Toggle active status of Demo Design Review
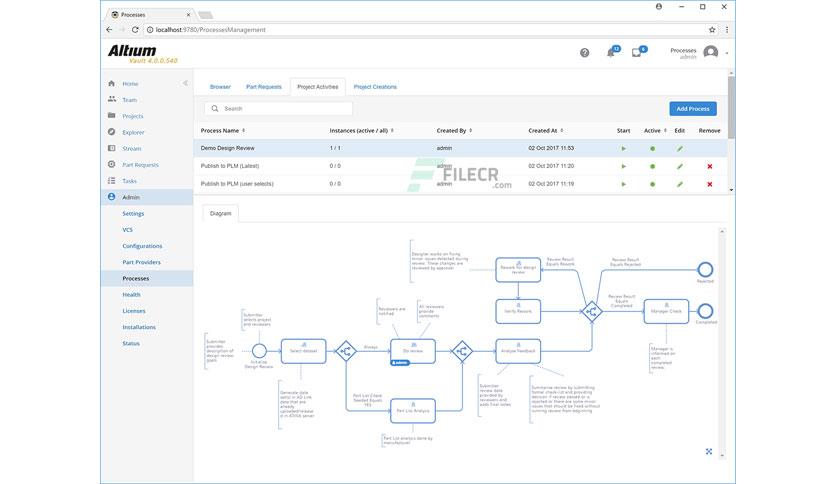Screen dimensions: 836x484 (x=652, y=149)
